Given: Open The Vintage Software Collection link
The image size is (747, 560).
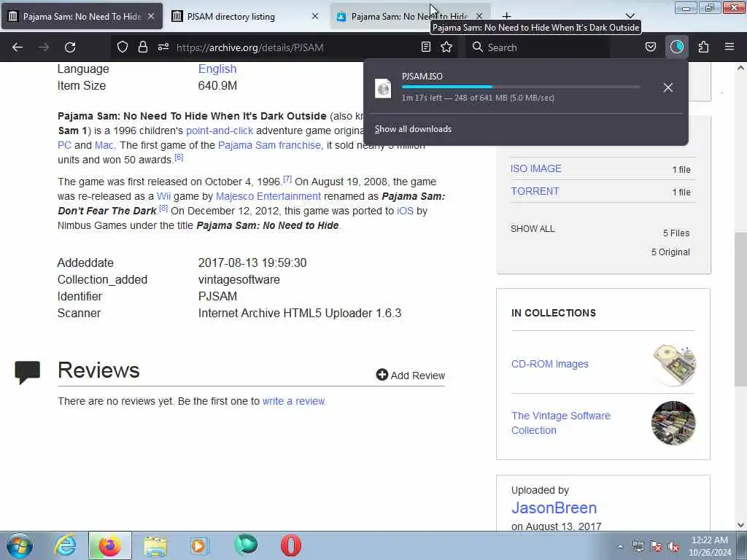Looking at the screenshot, I should pyautogui.click(x=561, y=423).
